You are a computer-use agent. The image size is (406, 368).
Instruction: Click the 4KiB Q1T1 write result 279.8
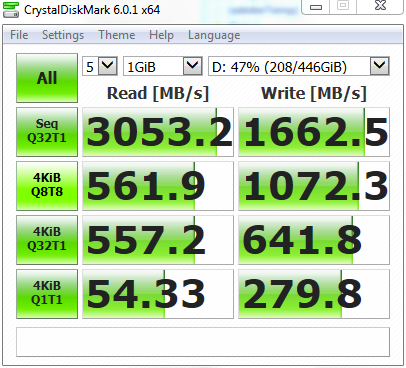pos(314,294)
